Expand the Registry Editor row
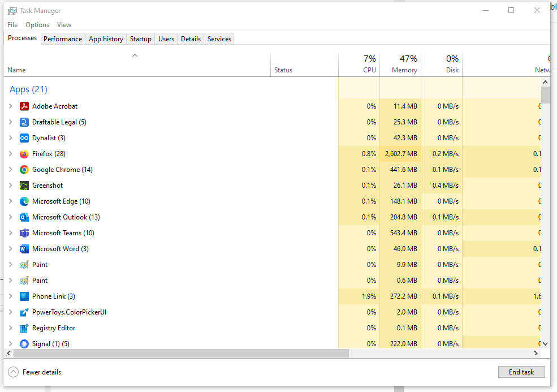The height and width of the screenshot is (392, 557). point(11,328)
